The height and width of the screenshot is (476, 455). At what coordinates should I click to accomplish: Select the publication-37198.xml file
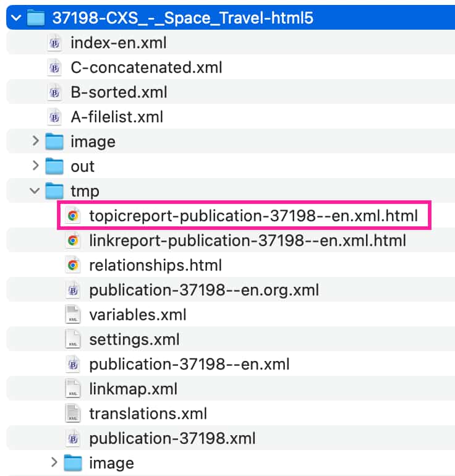pyautogui.click(x=172, y=438)
